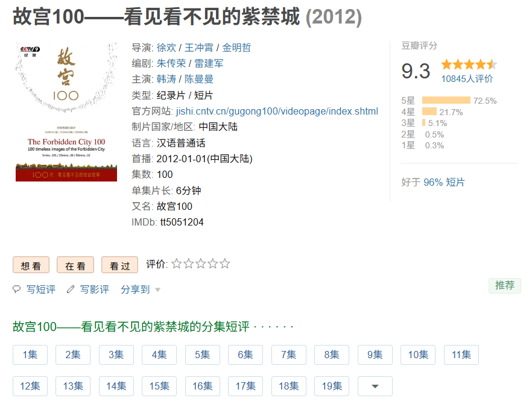Mark as 看过
Screen dimensions: 532x404
point(120,265)
